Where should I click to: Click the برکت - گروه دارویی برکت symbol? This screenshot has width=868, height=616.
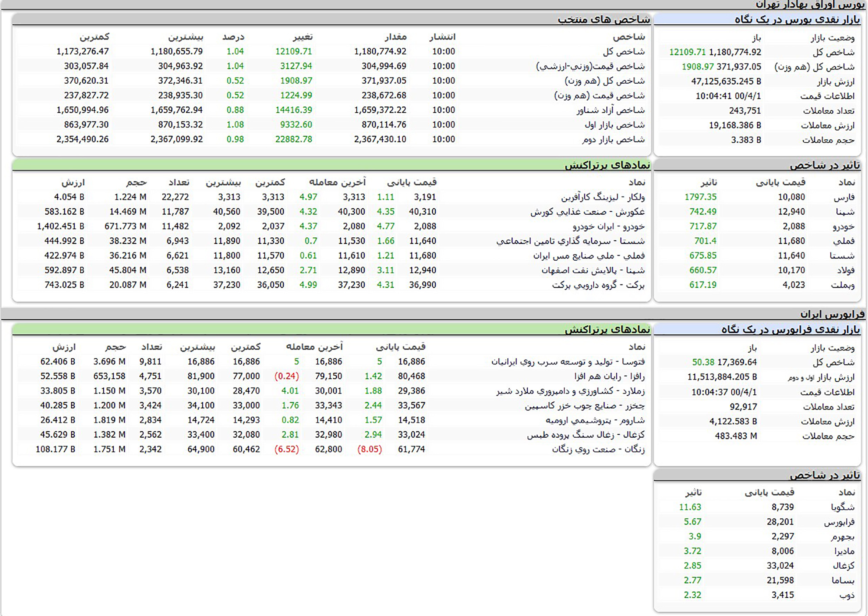click(x=598, y=285)
